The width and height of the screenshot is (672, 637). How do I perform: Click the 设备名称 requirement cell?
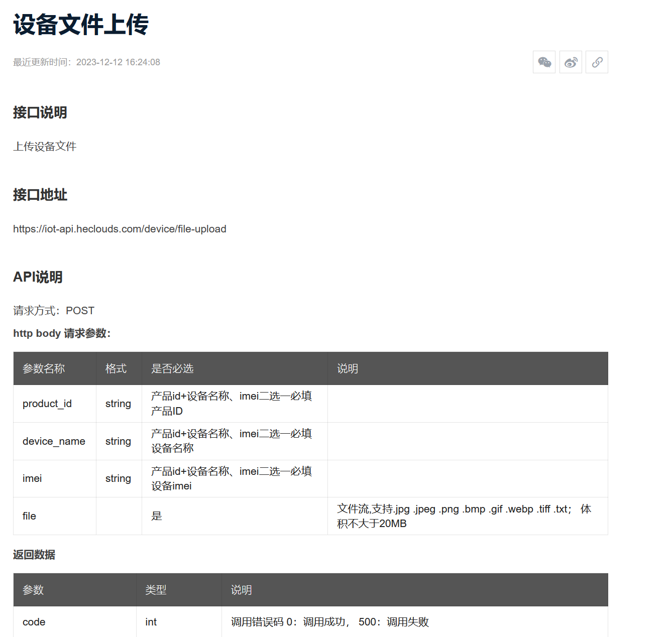pyautogui.click(x=235, y=441)
